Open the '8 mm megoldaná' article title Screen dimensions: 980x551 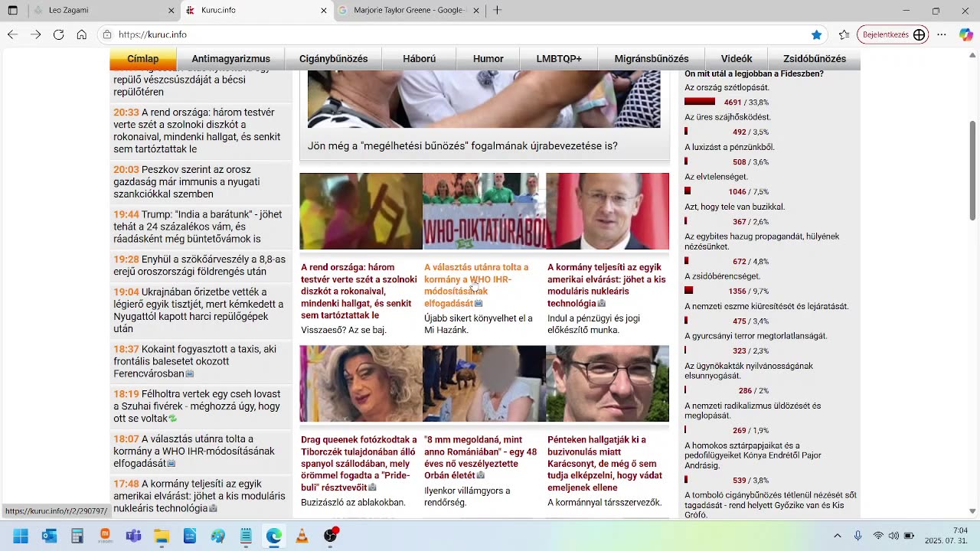point(481,458)
